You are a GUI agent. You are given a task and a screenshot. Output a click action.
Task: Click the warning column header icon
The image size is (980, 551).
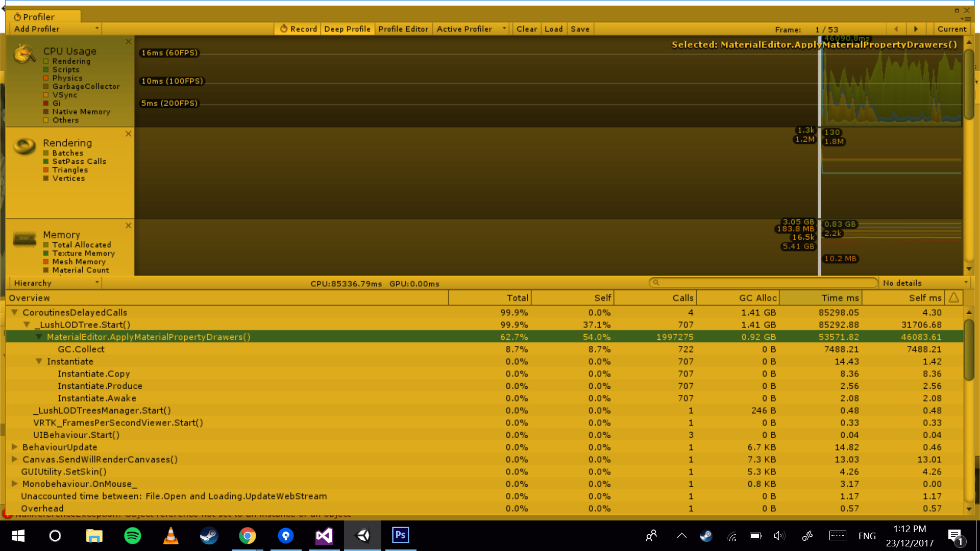click(x=954, y=297)
